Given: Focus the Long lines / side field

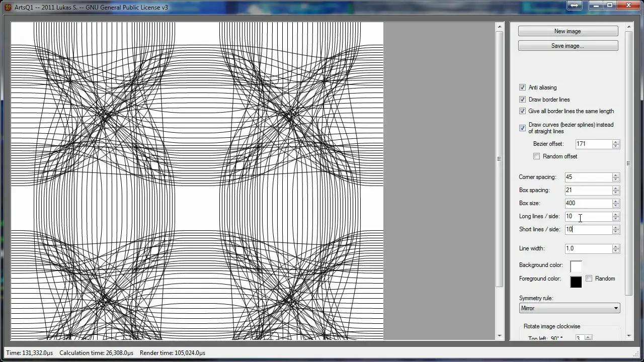Looking at the screenshot, I should 588,216.
